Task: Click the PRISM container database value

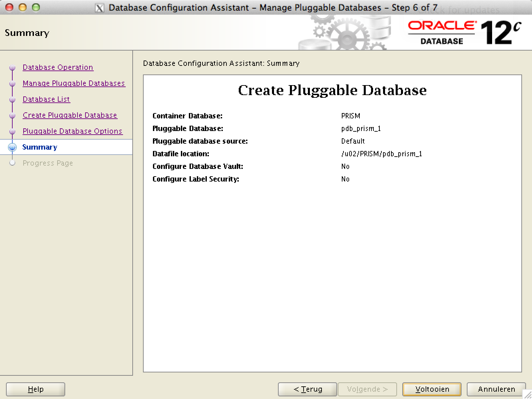Action: tap(351, 116)
